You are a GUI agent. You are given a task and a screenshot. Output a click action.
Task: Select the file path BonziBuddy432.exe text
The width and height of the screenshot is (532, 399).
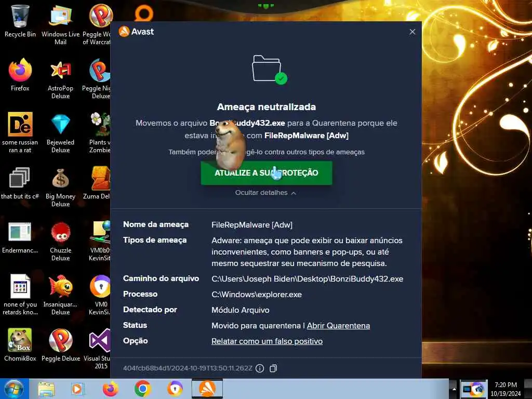click(308, 279)
